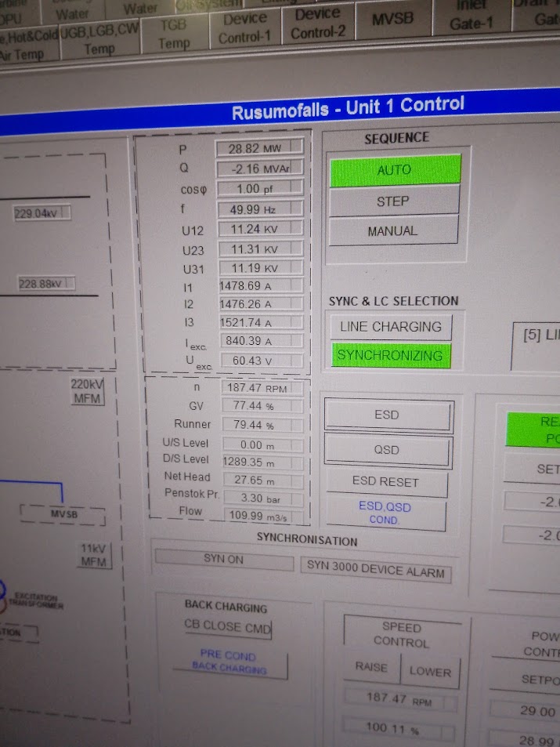The height and width of the screenshot is (747, 560).
Task: Click the CB CLOSE CMD button
Action: (x=228, y=626)
